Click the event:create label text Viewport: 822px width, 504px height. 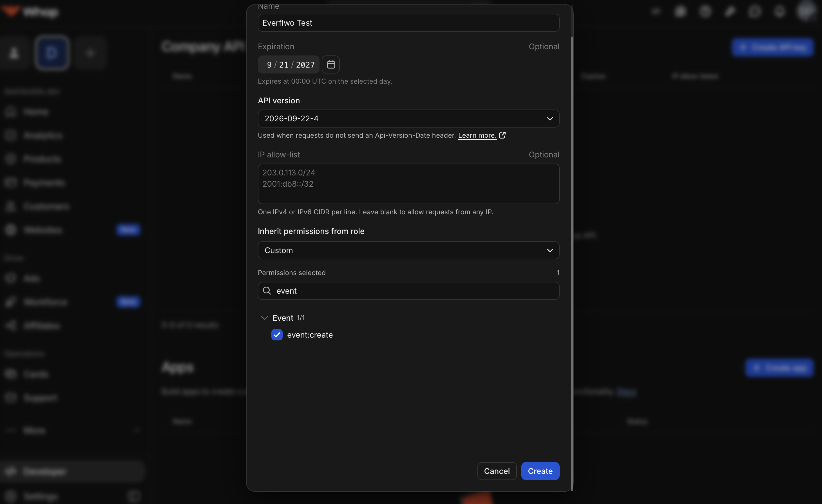coord(310,335)
